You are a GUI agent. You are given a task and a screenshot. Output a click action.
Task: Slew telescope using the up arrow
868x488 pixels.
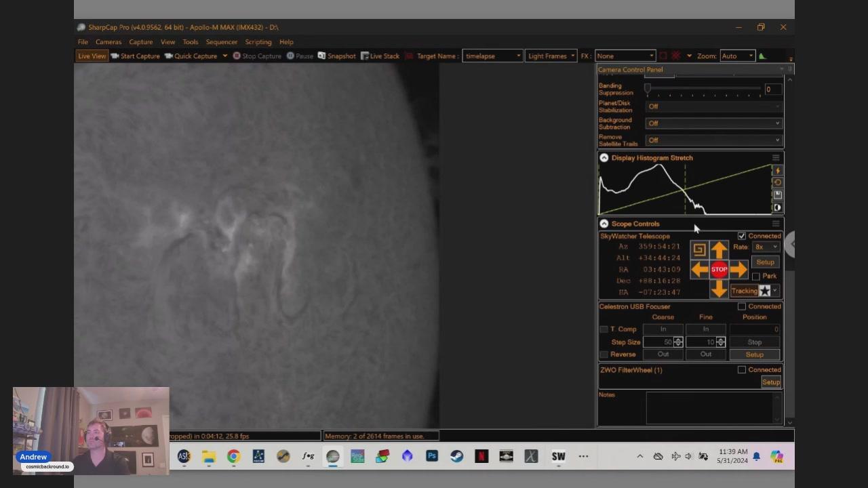pos(719,250)
